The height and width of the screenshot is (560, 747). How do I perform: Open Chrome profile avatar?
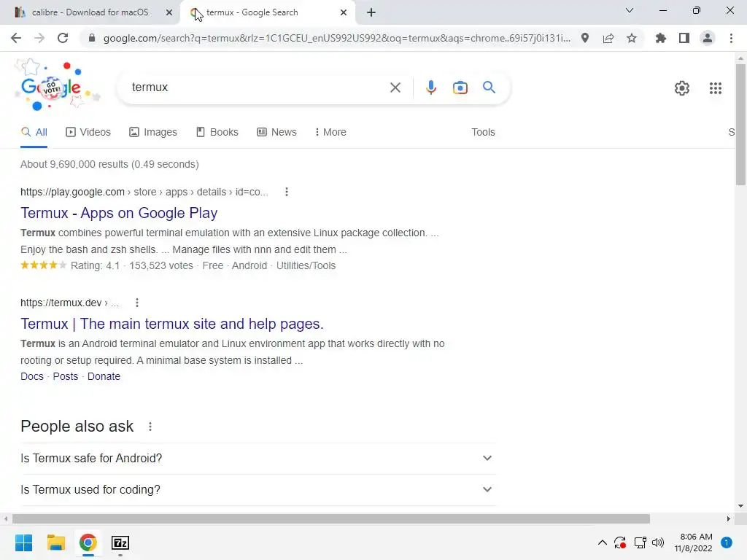click(708, 38)
